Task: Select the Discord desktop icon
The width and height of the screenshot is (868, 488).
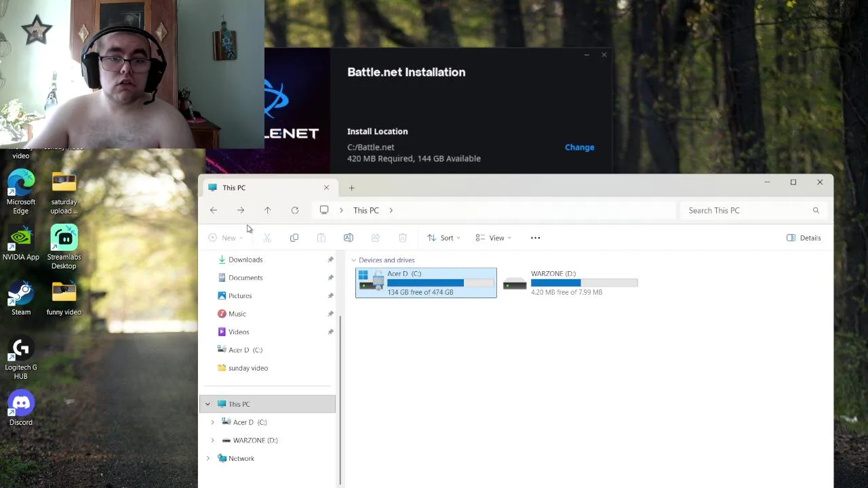Action: [x=21, y=409]
